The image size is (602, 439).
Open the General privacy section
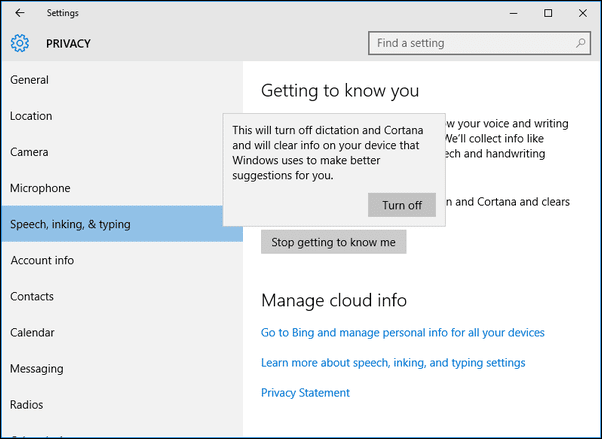pyautogui.click(x=122, y=80)
